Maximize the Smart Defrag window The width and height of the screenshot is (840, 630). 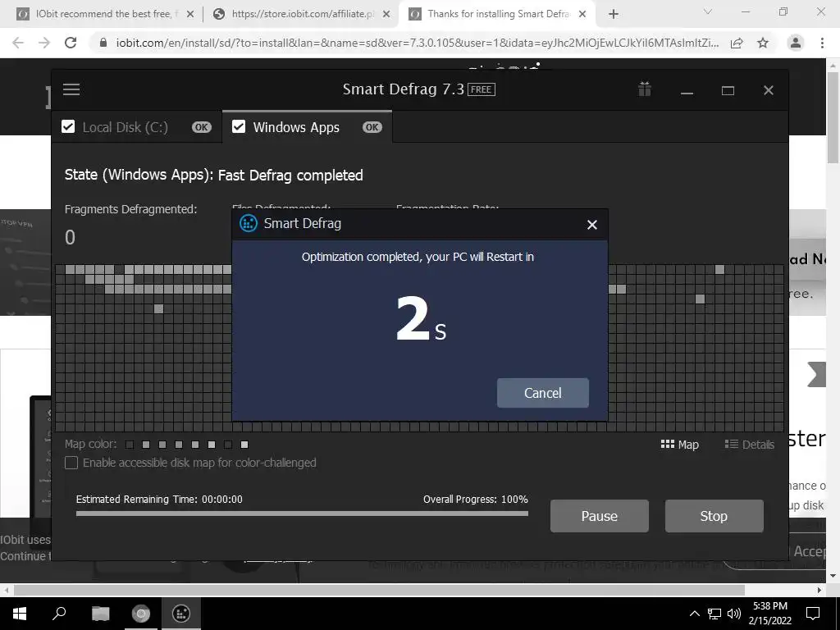click(x=728, y=90)
